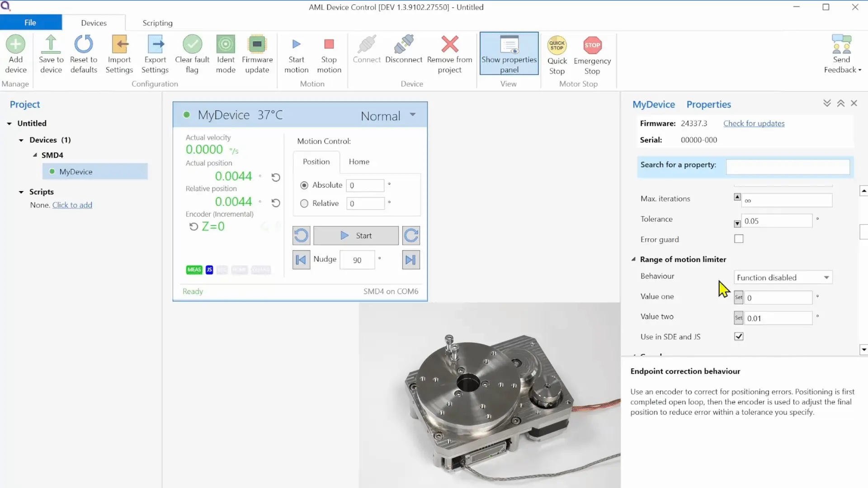Click Clear fault flag icon
This screenshot has width=868, height=488.
(192, 45)
